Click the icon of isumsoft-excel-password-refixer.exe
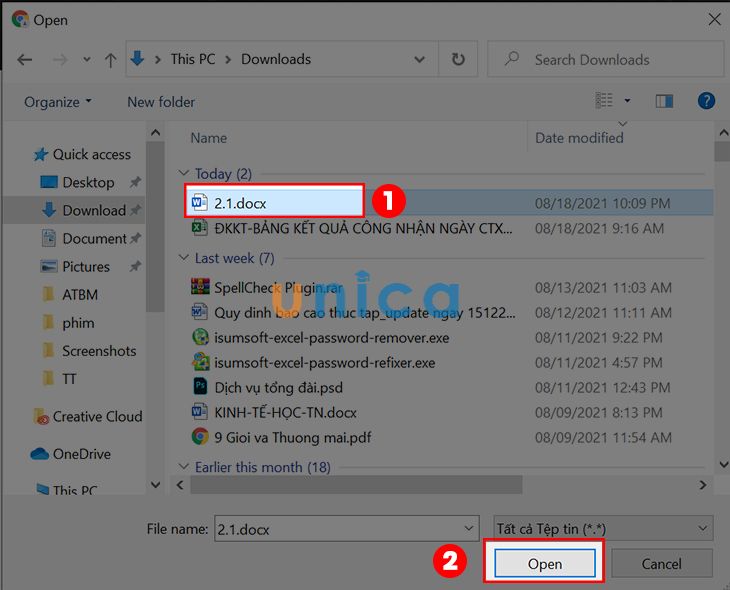 tap(200, 362)
